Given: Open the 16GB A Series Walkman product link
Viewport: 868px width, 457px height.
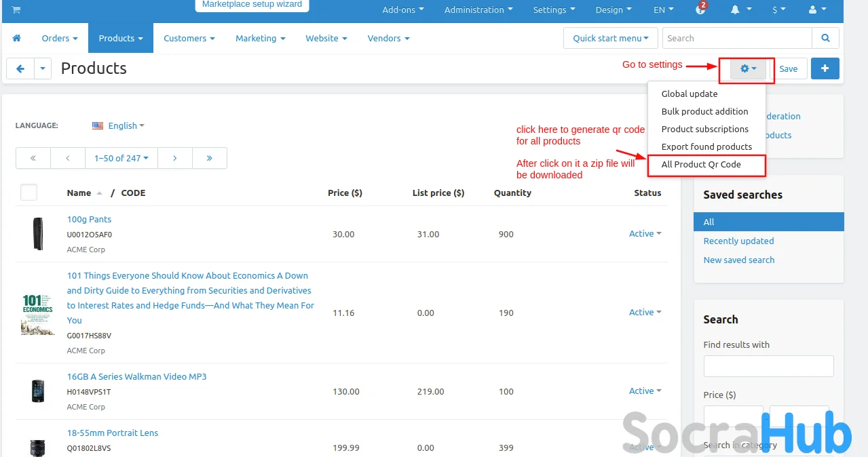Looking at the screenshot, I should pyautogui.click(x=136, y=376).
